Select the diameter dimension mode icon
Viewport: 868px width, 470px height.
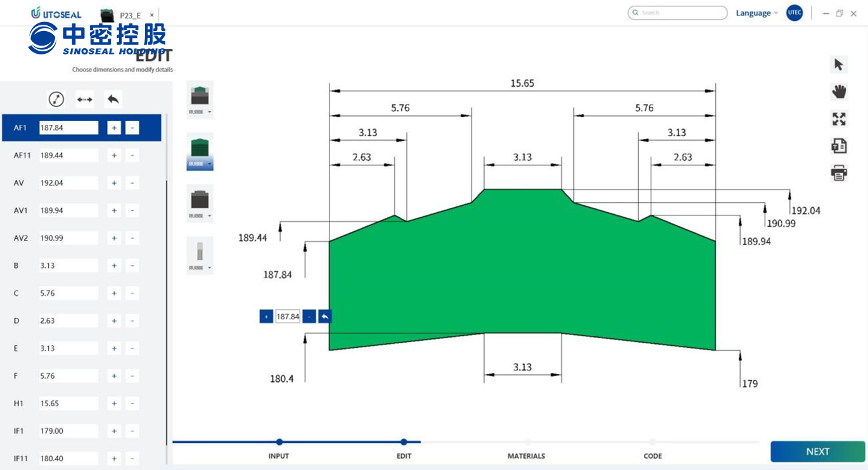pyautogui.click(x=56, y=99)
